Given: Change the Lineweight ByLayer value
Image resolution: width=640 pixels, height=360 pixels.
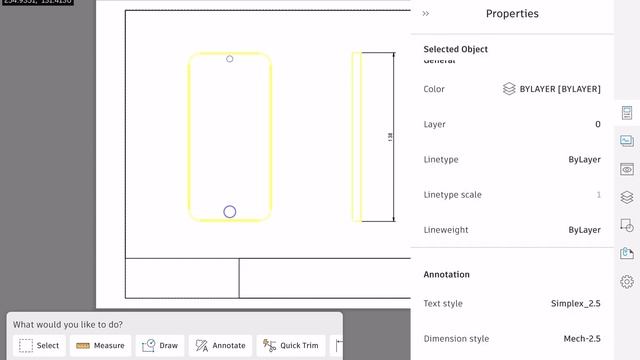Looking at the screenshot, I should (x=584, y=230).
